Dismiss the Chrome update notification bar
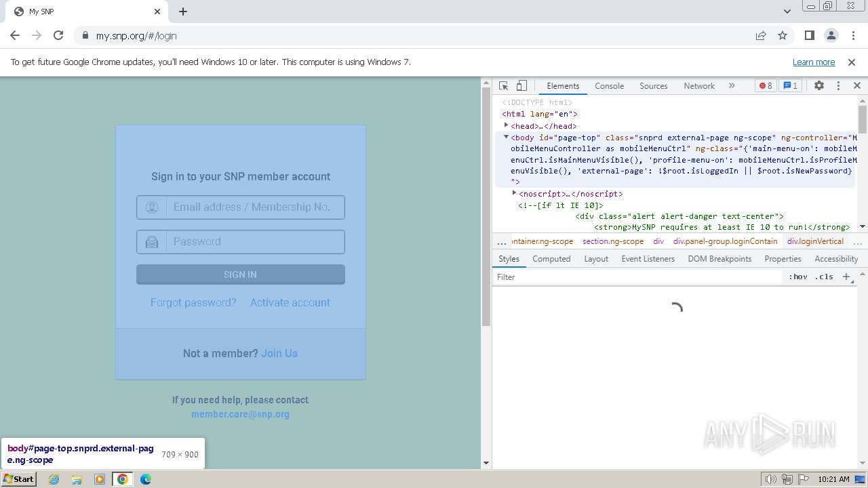The width and height of the screenshot is (868, 488). pyautogui.click(x=852, y=62)
